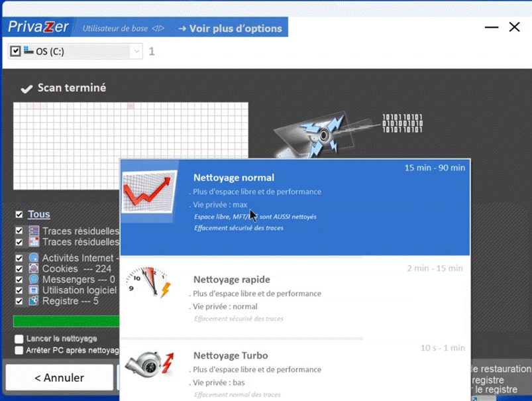Choose Nettoyage rapide from the cleaning menu

[x=295, y=297]
